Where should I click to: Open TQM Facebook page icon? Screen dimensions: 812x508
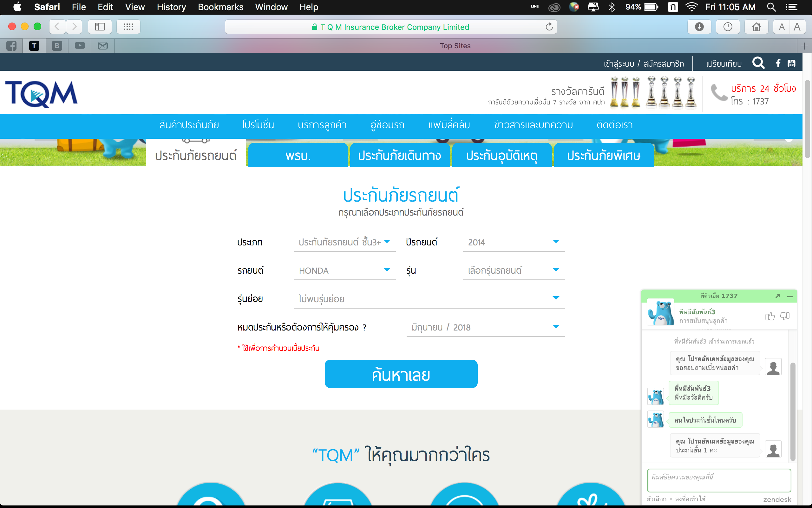[x=778, y=63]
